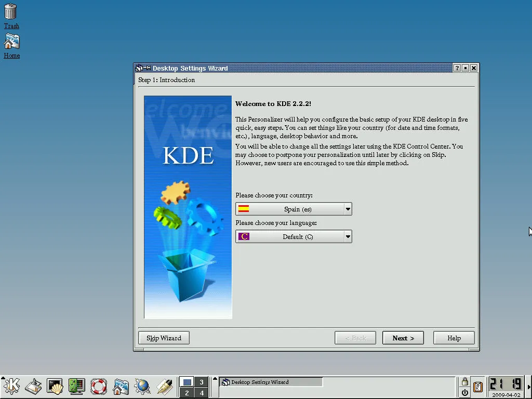
Task: Switch to virtual desktop 4
Action: [x=202, y=393]
